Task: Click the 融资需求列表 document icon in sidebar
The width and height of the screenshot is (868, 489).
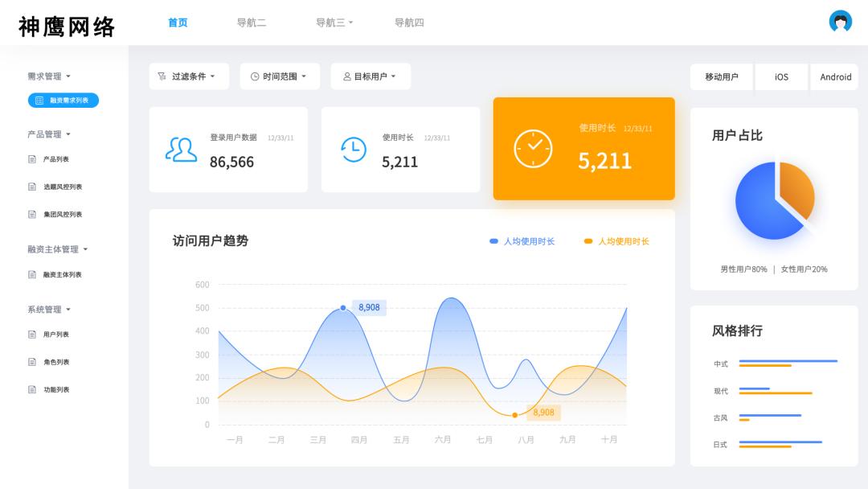Action: click(x=38, y=100)
